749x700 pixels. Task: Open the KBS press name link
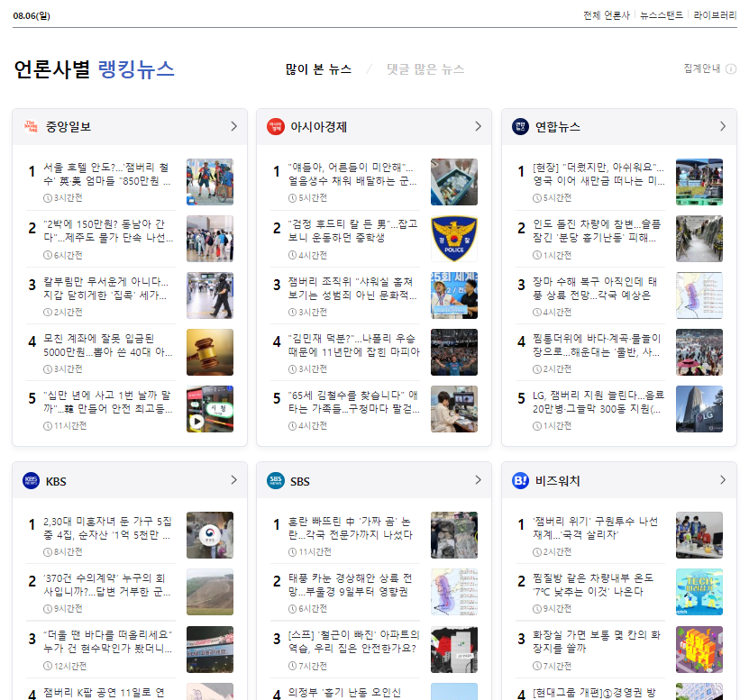[x=56, y=481]
